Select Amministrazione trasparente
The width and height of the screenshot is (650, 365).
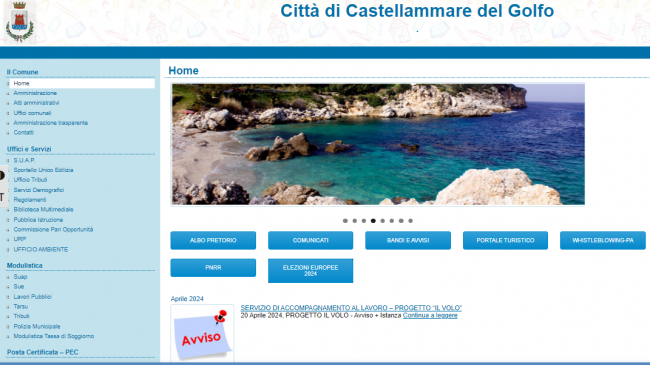tap(51, 123)
